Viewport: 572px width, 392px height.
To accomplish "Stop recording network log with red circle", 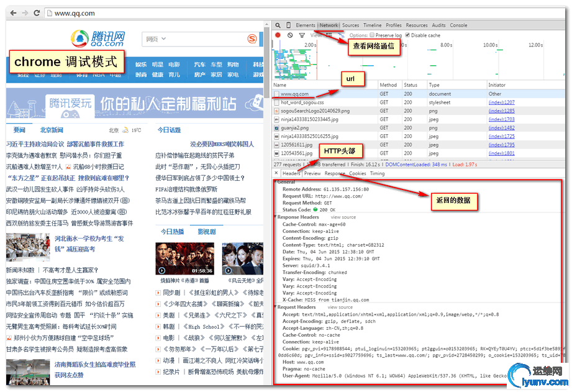I will pos(278,35).
